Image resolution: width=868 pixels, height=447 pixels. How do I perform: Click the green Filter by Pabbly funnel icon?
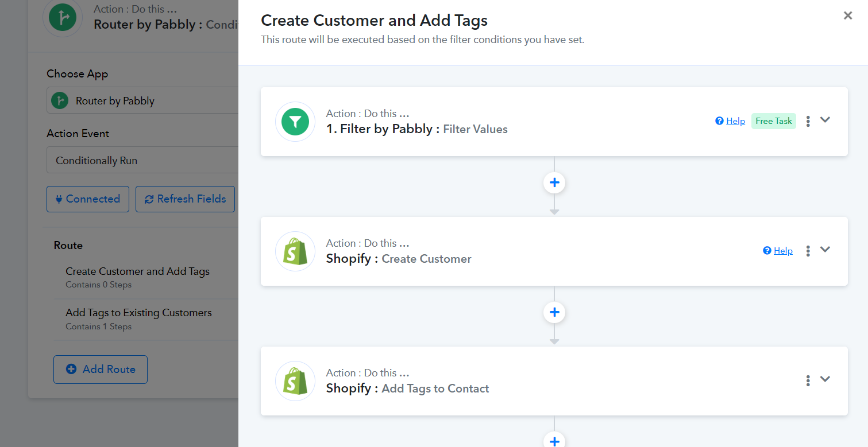click(x=295, y=122)
